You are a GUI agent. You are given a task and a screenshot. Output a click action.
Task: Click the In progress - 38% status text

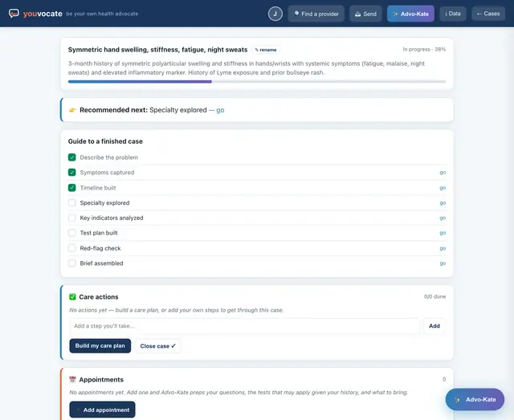[x=424, y=50]
